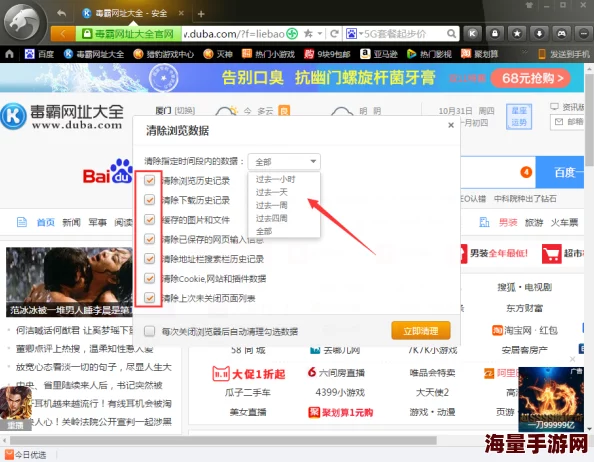
Task: Close the 毒霸网址大全 tab
Action: (x=181, y=13)
